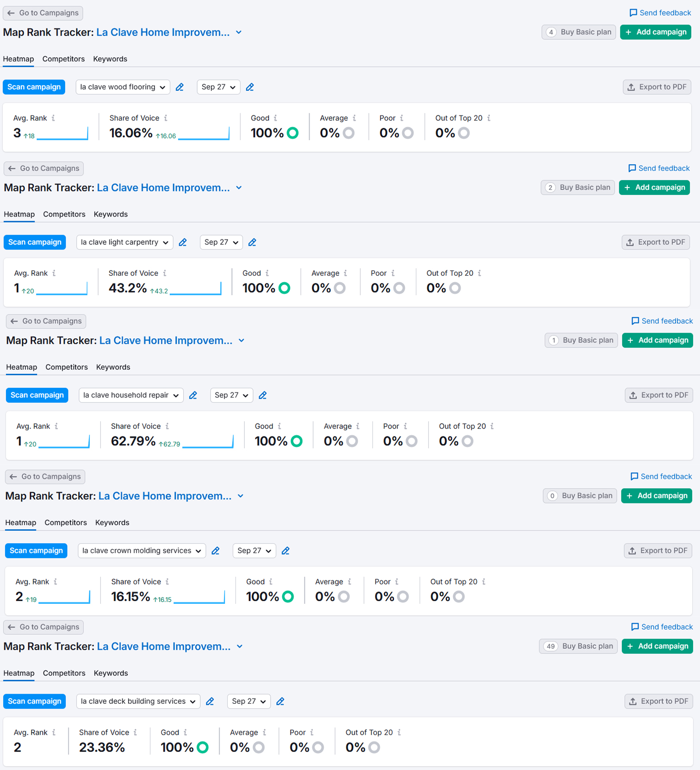
Task: Click the sparkline chart next to 62.79% share
Action: [x=208, y=442]
